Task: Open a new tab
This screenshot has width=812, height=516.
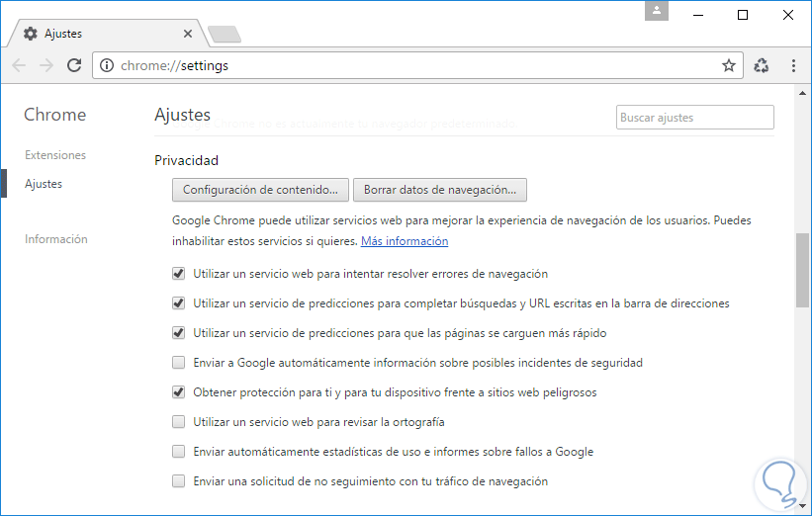Action: pyautogui.click(x=225, y=35)
